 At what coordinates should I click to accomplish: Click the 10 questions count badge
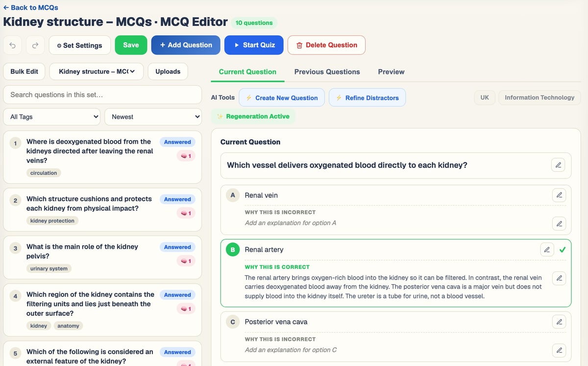(x=254, y=23)
